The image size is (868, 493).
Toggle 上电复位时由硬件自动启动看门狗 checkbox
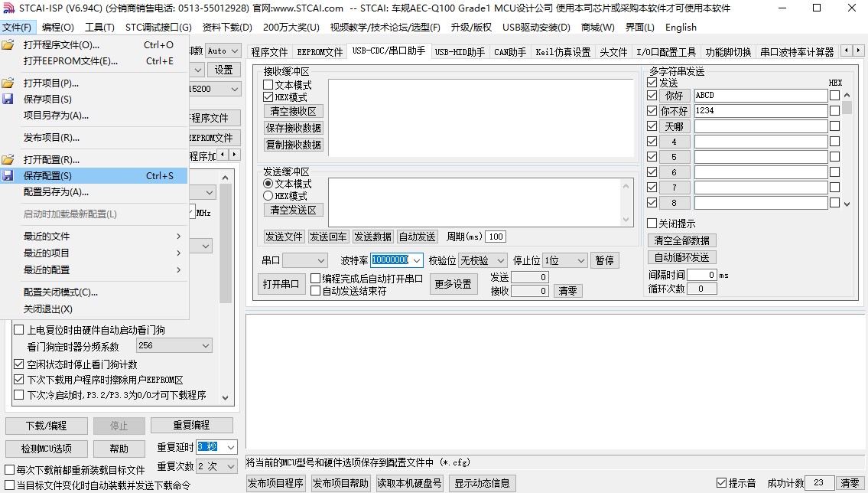(x=19, y=330)
